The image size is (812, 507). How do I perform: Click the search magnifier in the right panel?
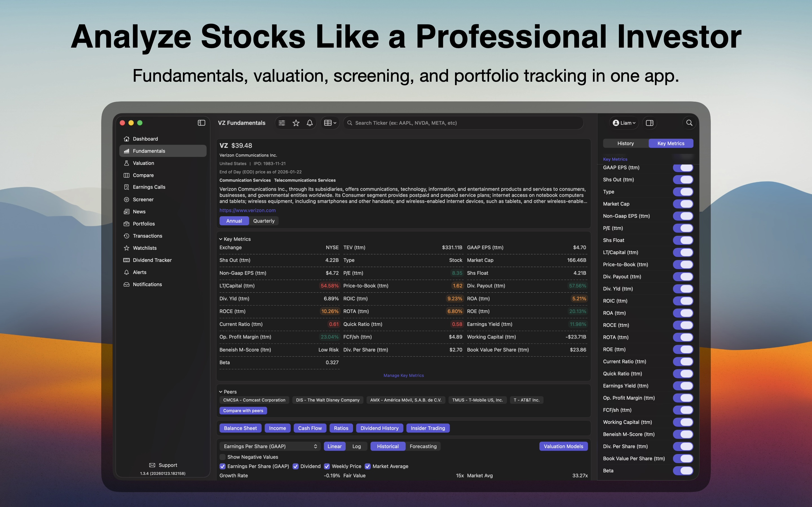click(x=690, y=123)
